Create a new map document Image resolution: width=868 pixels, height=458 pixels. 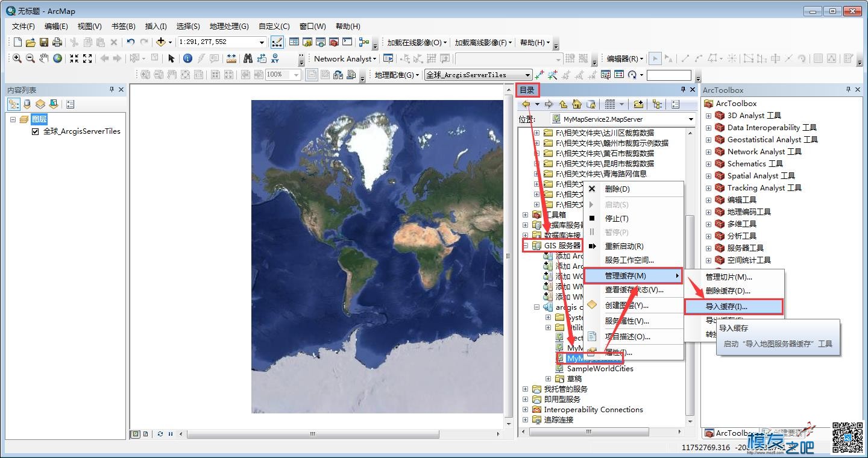click(x=17, y=42)
